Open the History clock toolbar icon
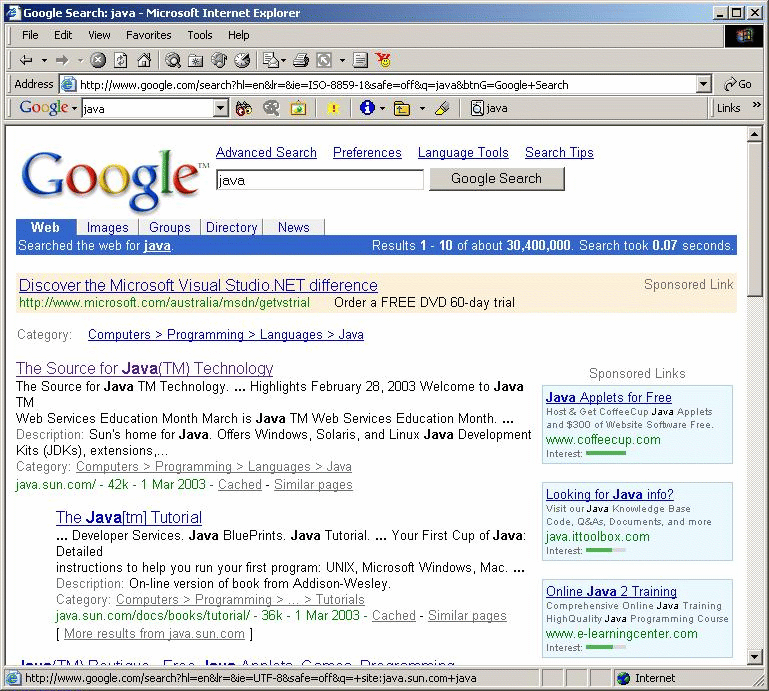Viewport: 769px width, 691px height. tap(242, 60)
